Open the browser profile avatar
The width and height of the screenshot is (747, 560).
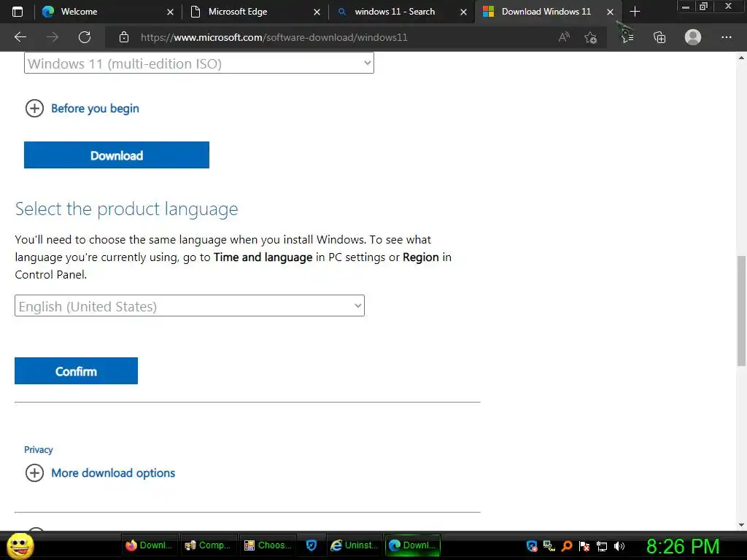click(x=693, y=37)
